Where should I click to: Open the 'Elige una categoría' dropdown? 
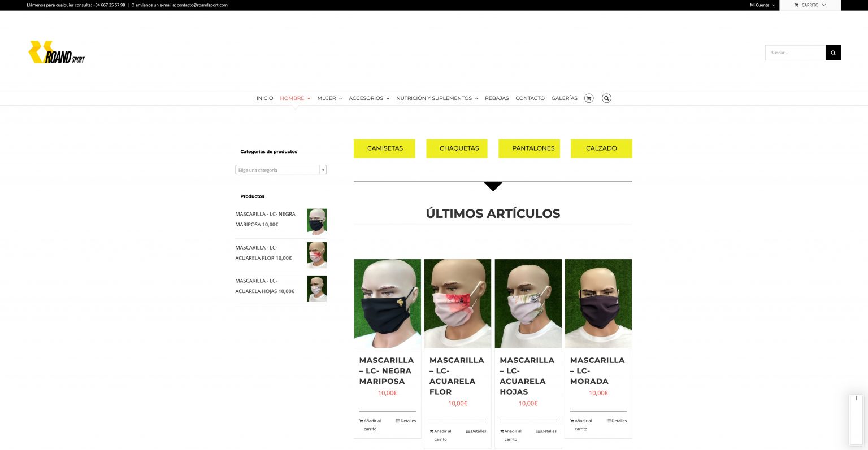pos(281,170)
